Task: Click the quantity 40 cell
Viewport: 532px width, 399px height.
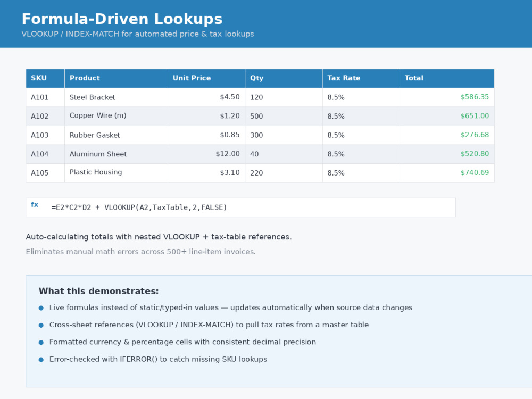Action: click(284, 154)
